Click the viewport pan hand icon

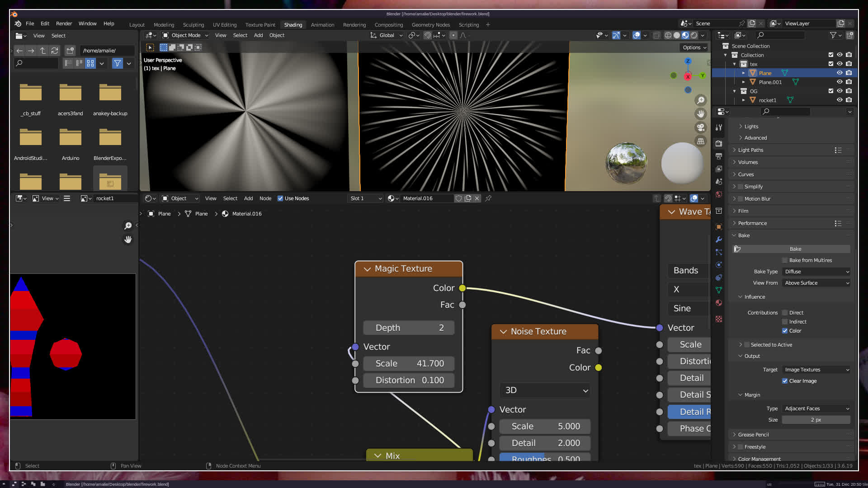click(x=701, y=114)
